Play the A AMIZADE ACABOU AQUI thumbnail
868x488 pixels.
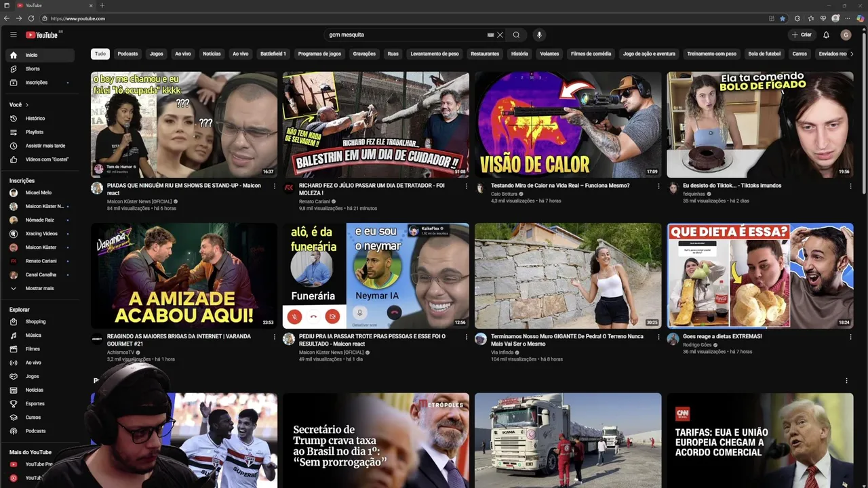184,276
